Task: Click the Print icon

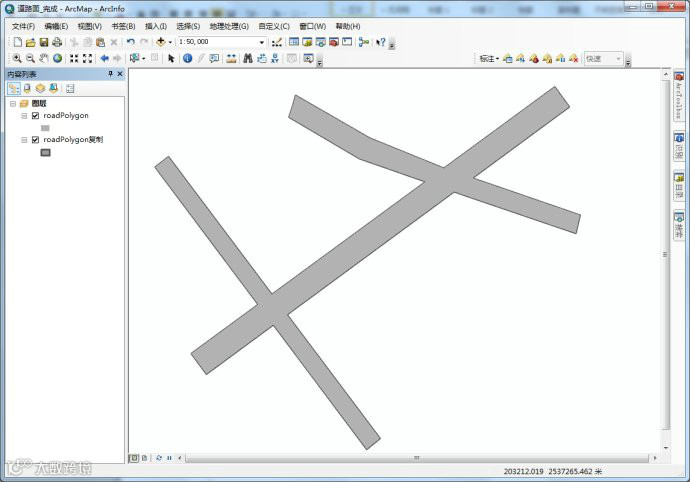Action: click(x=57, y=42)
